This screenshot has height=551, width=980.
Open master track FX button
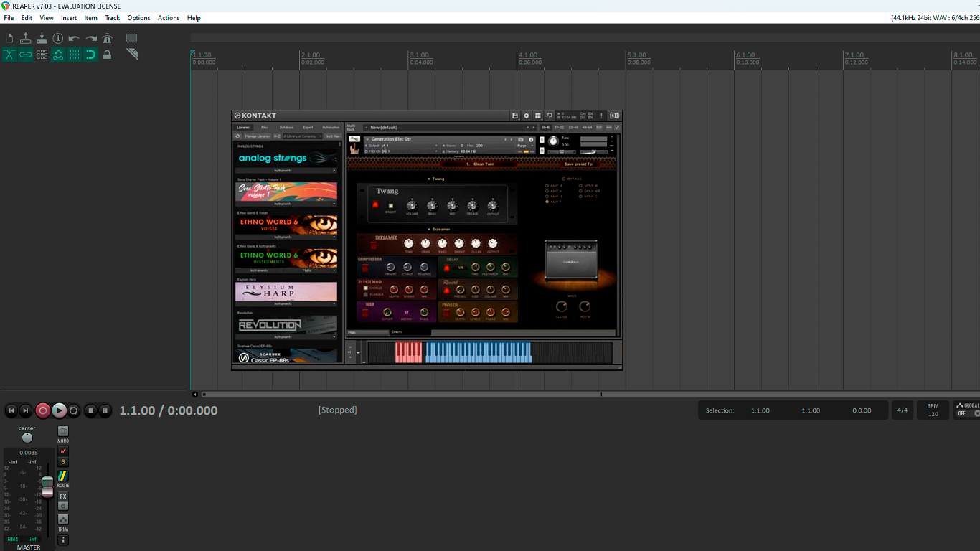(63, 496)
